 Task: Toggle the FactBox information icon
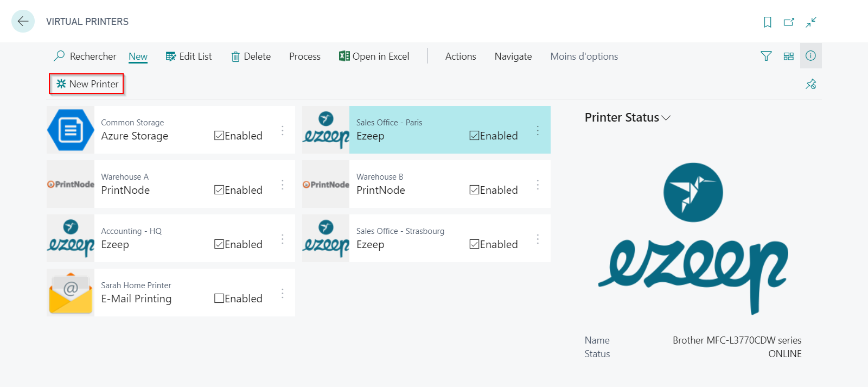[x=810, y=55]
